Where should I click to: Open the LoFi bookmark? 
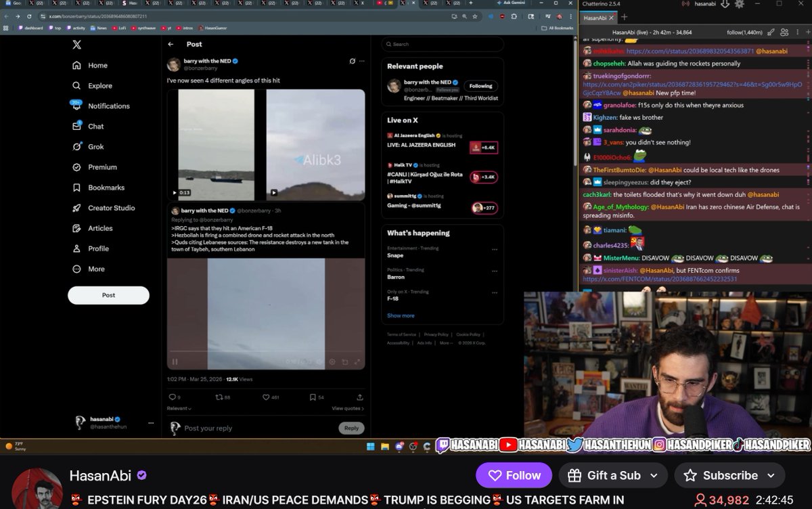120,28
